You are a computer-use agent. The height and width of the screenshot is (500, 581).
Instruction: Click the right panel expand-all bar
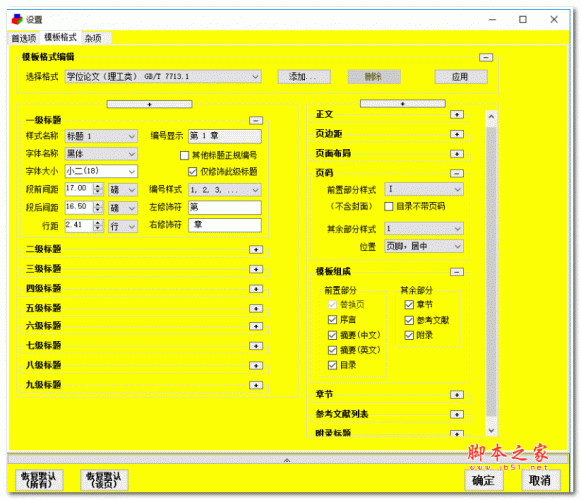[403, 104]
